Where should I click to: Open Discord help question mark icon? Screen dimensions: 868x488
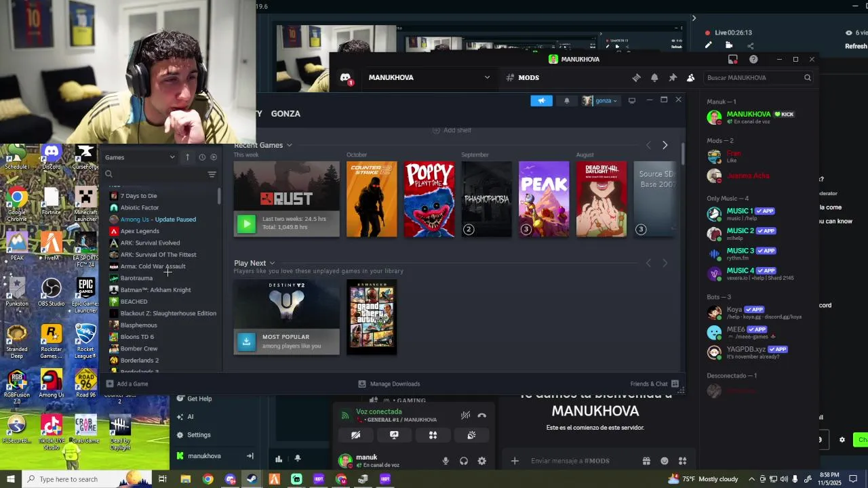pyautogui.click(x=753, y=59)
